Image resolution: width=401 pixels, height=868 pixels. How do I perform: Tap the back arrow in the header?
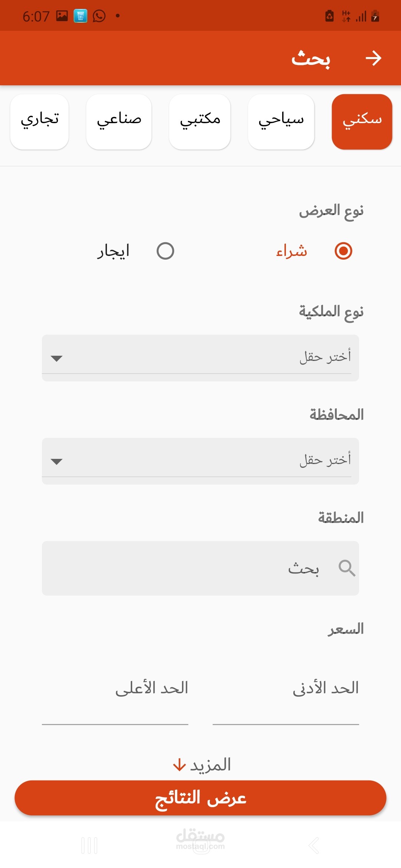coord(373,58)
